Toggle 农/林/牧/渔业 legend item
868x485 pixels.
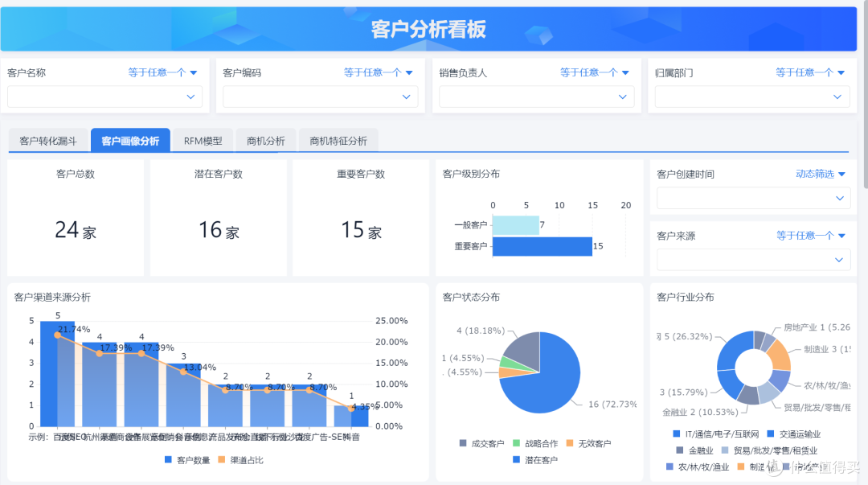click(698, 467)
